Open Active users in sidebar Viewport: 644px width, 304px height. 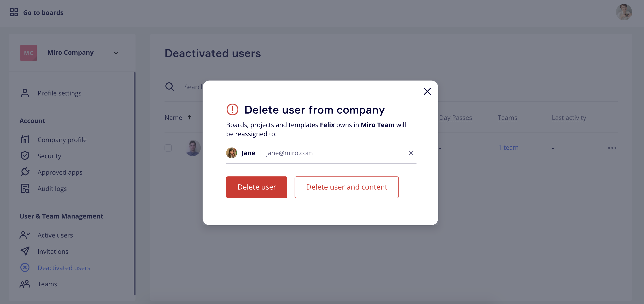pyautogui.click(x=55, y=235)
